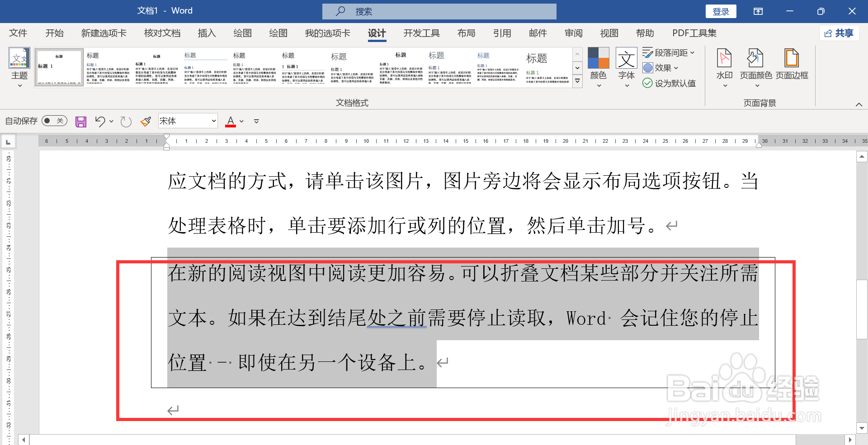
Task: Click the Redo icon next to Undo
Action: pos(125,121)
